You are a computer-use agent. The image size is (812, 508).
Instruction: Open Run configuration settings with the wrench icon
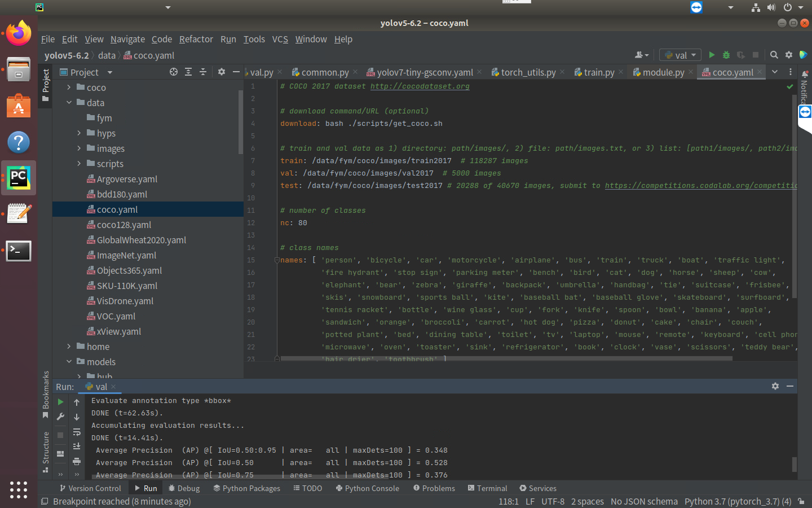(x=60, y=418)
